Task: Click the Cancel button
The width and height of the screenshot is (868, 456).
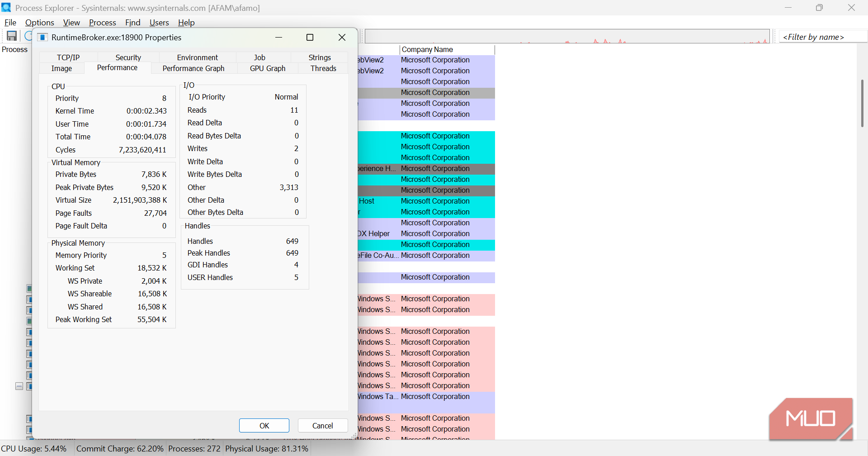Action: coord(323,426)
